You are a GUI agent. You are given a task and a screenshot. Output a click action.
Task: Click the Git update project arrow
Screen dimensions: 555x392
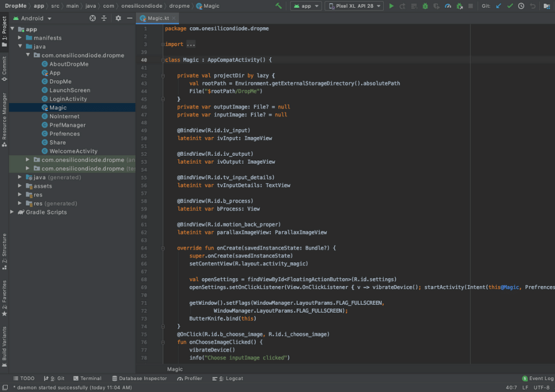(498, 6)
